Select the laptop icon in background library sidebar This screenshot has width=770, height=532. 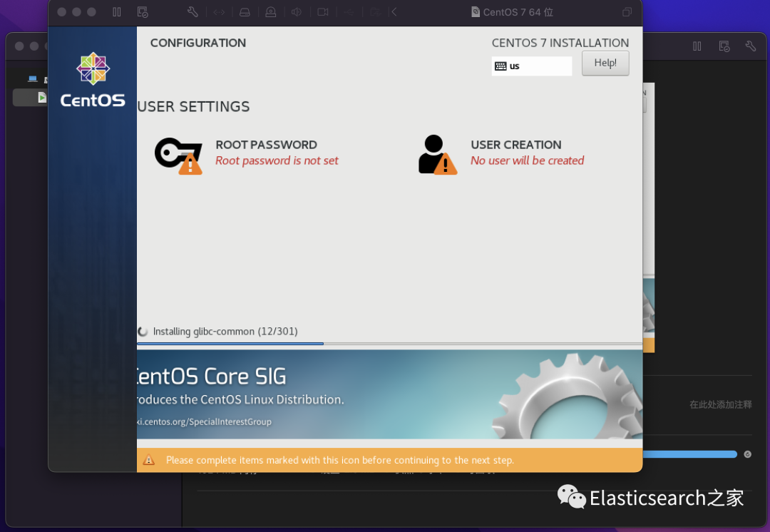[33, 78]
